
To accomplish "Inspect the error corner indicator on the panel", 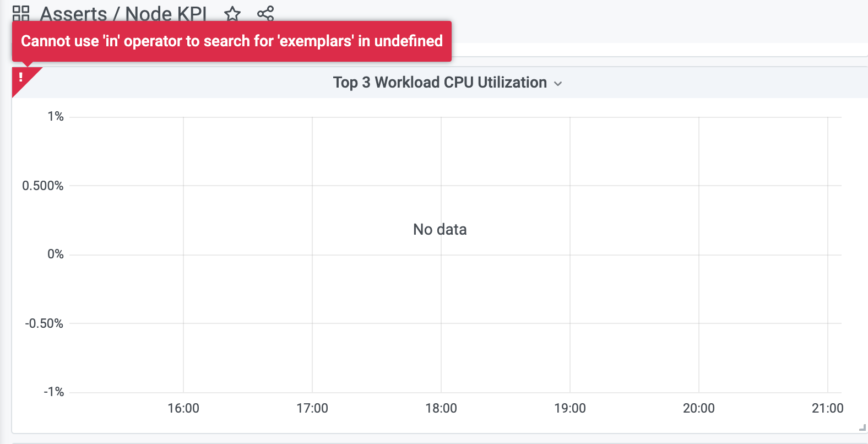I will (21, 77).
